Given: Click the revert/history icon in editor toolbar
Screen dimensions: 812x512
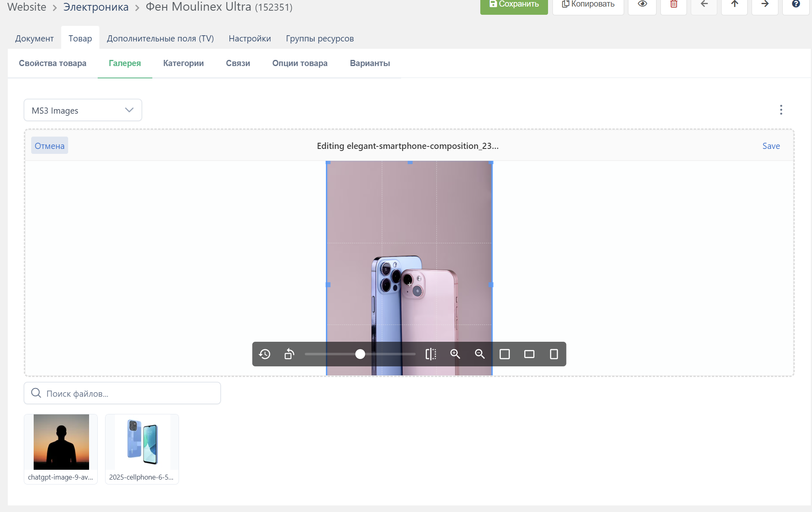Looking at the screenshot, I should (x=265, y=354).
